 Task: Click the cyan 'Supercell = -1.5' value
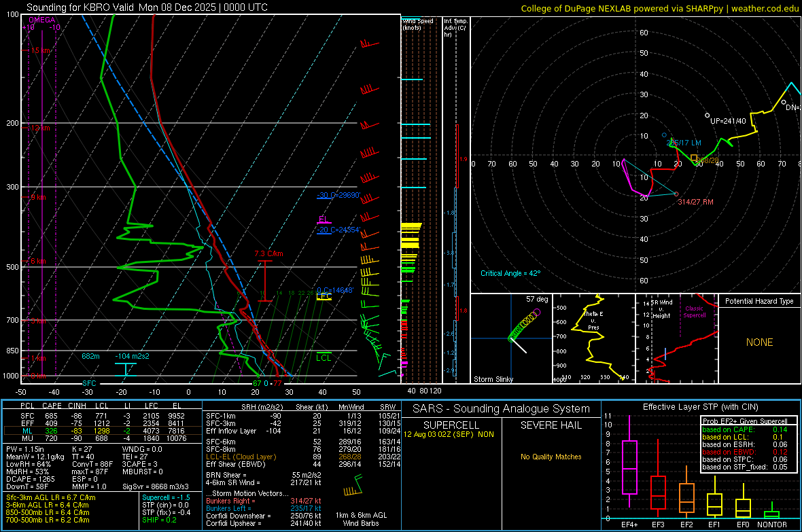point(166,497)
